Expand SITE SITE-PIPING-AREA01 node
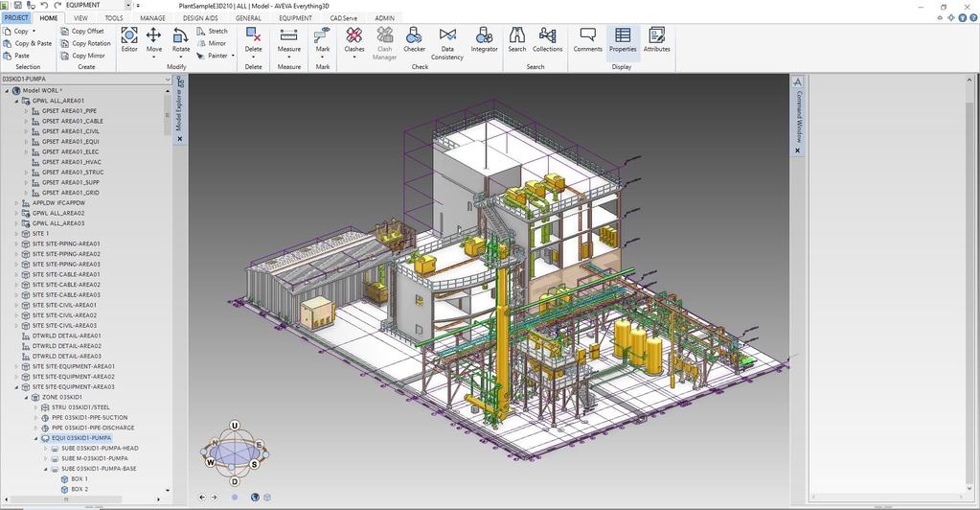Viewport: 980px width, 510px height. (17, 244)
